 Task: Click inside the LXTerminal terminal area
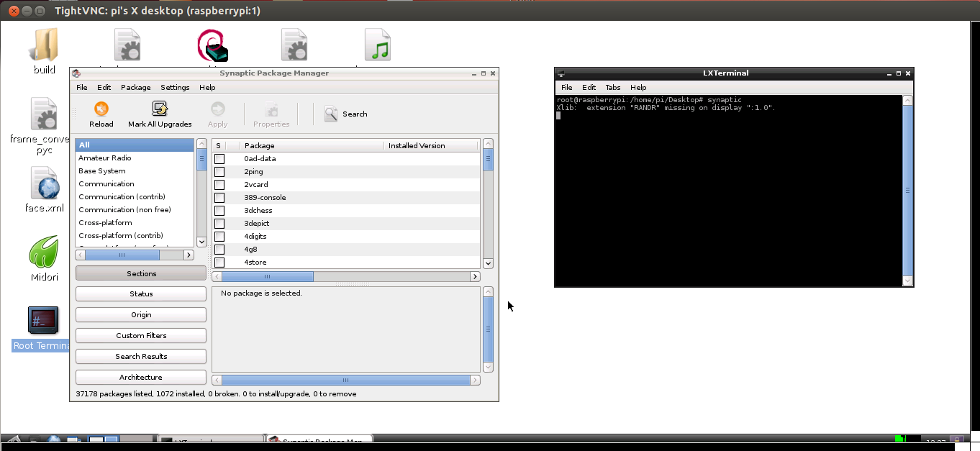click(x=728, y=191)
